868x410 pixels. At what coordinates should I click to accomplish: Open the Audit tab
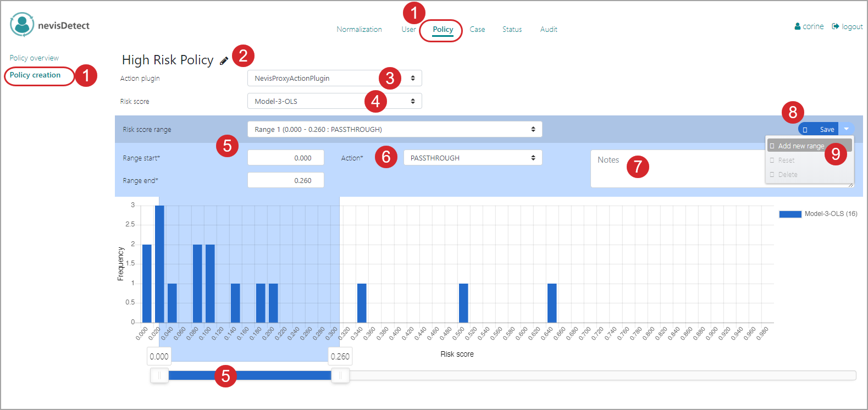click(x=548, y=29)
